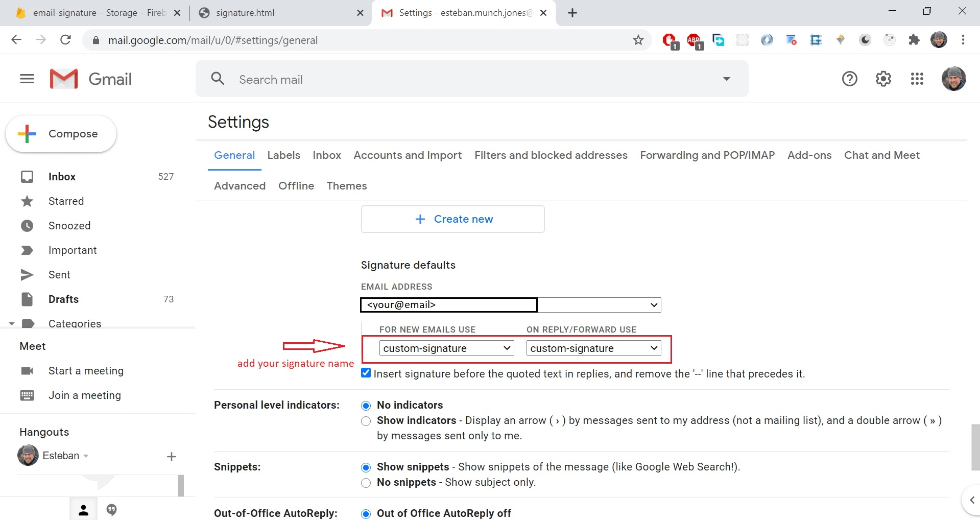Open Gmail help via the question mark icon
Viewport: 980px width, 520px height.
coord(849,78)
